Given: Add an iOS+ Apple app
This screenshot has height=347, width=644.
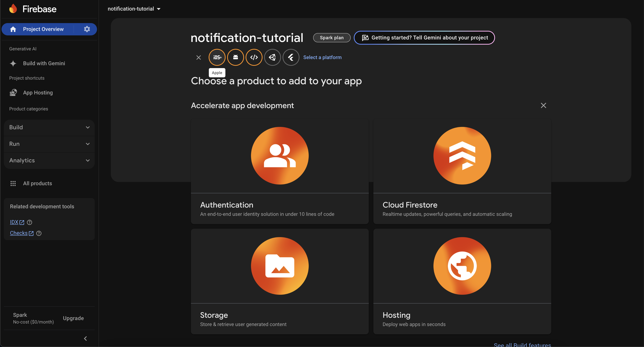Looking at the screenshot, I should (217, 57).
